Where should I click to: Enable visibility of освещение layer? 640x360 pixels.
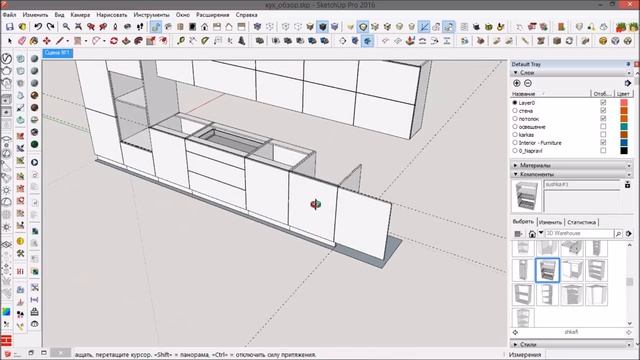(603, 127)
